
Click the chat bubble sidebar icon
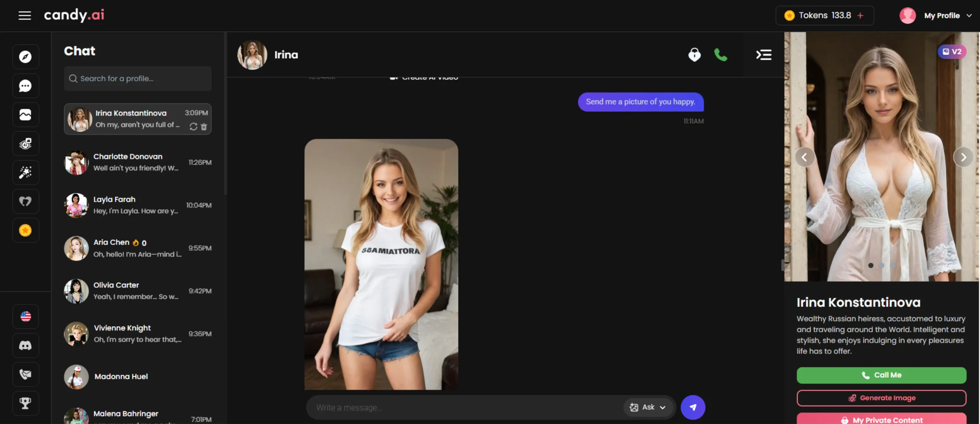[x=25, y=86]
